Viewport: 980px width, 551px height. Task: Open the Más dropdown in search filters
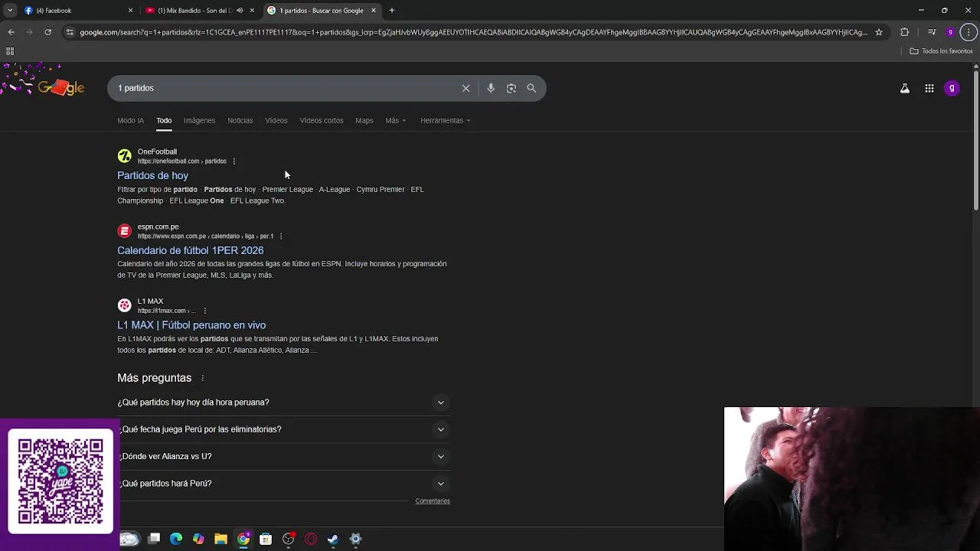(x=396, y=120)
